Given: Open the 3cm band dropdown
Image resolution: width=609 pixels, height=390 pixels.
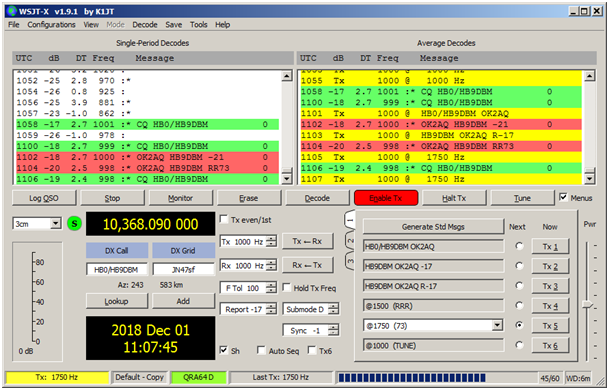Looking at the screenshot, I should point(56,223).
